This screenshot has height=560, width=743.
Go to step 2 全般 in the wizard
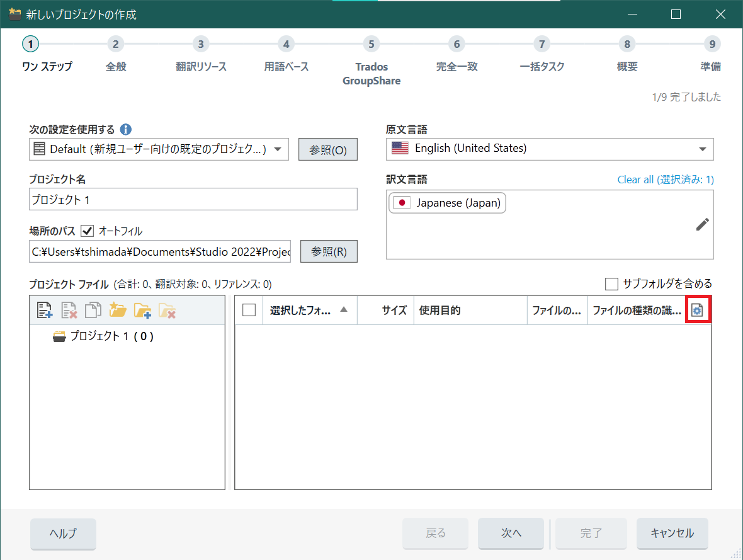115,44
